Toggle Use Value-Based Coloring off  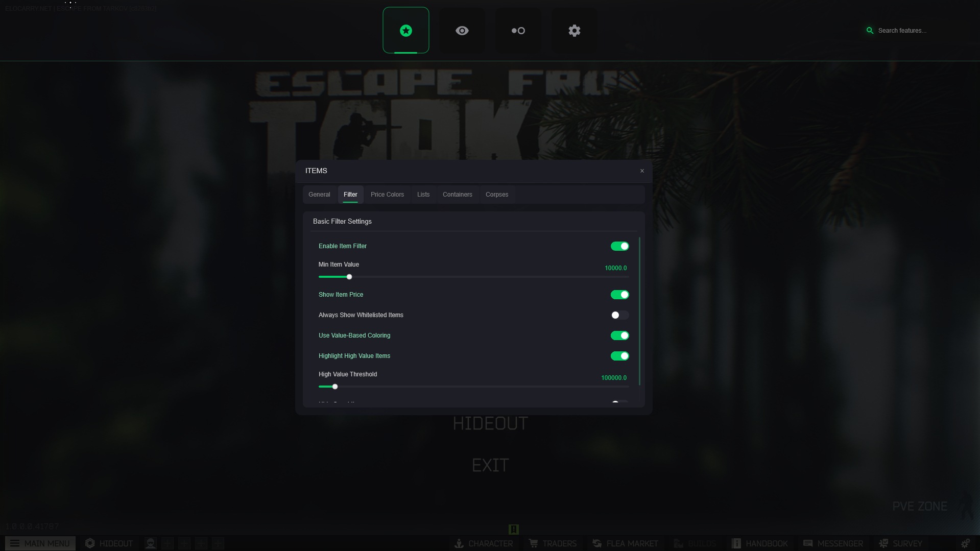(x=619, y=336)
